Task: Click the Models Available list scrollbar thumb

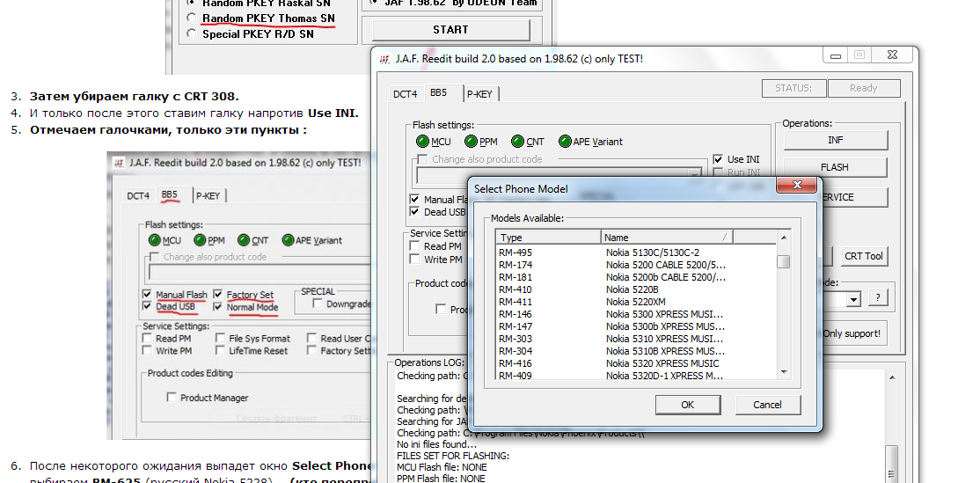Action: pyautogui.click(x=783, y=261)
